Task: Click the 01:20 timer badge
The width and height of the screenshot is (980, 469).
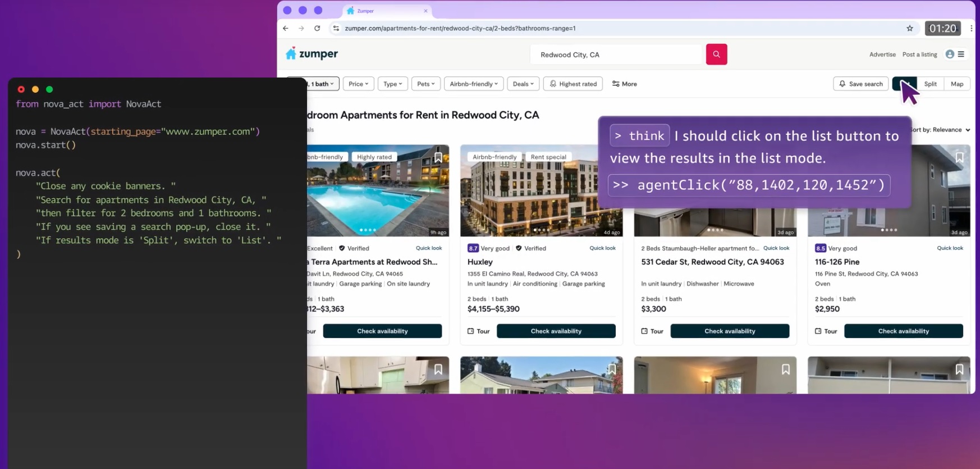Action: pos(942,28)
